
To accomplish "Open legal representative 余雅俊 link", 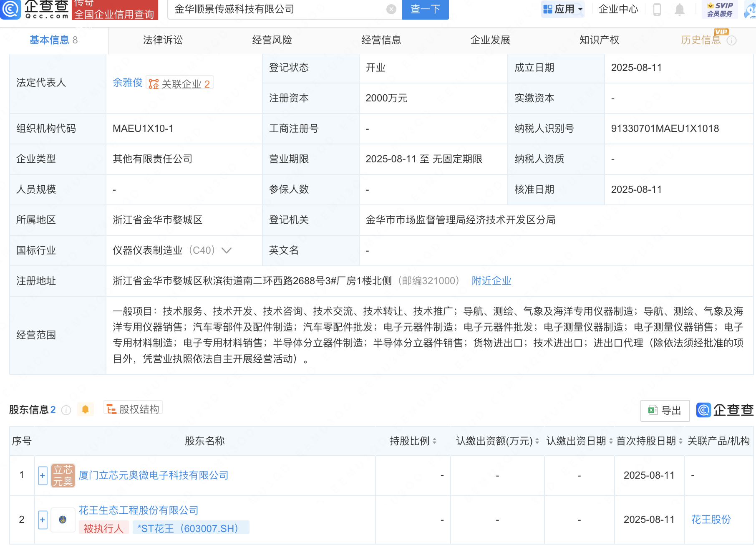I will [x=128, y=83].
